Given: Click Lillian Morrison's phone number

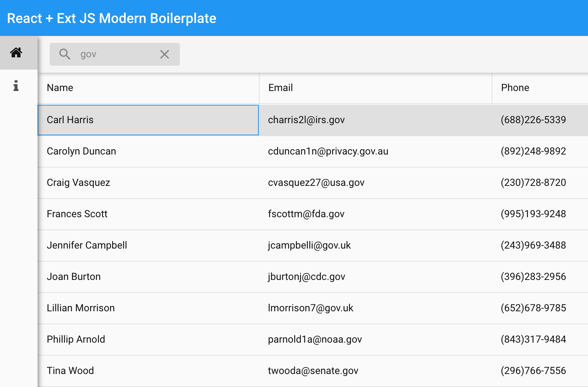Looking at the screenshot, I should point(533,308).
